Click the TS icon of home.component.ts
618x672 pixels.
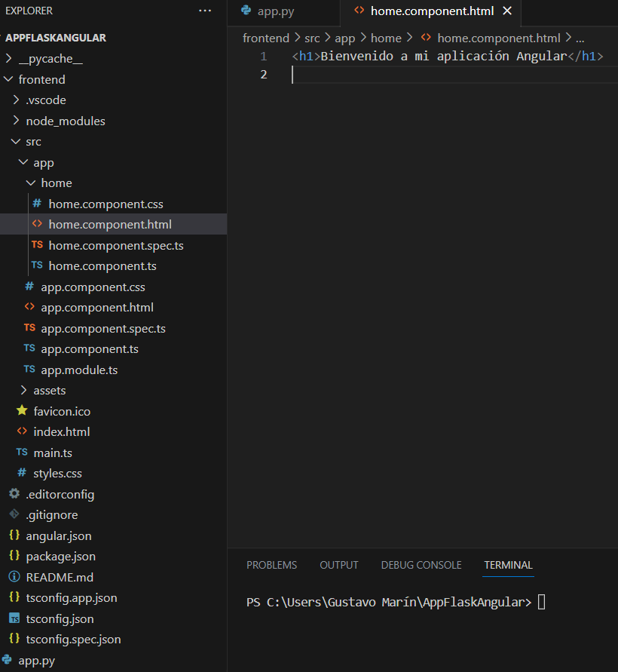[37, 265]
